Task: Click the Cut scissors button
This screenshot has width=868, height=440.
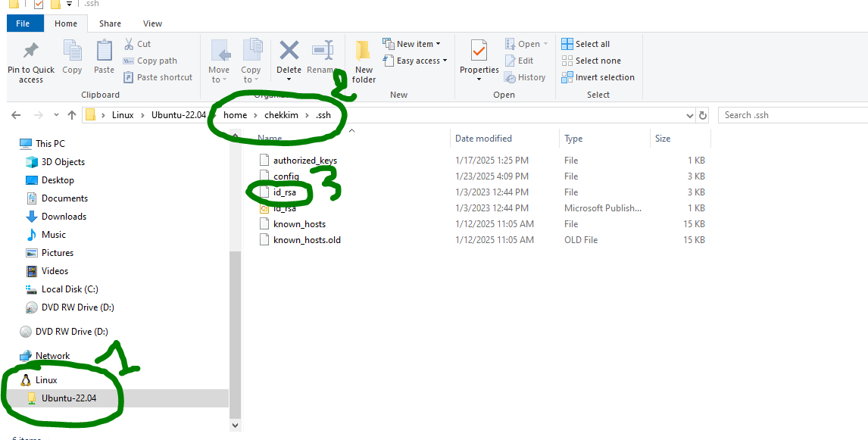Action: tap(137, 44)
